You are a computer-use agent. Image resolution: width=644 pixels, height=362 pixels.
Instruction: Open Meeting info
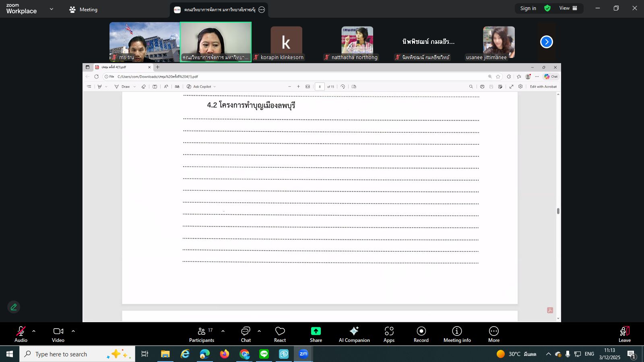(457, 331)
